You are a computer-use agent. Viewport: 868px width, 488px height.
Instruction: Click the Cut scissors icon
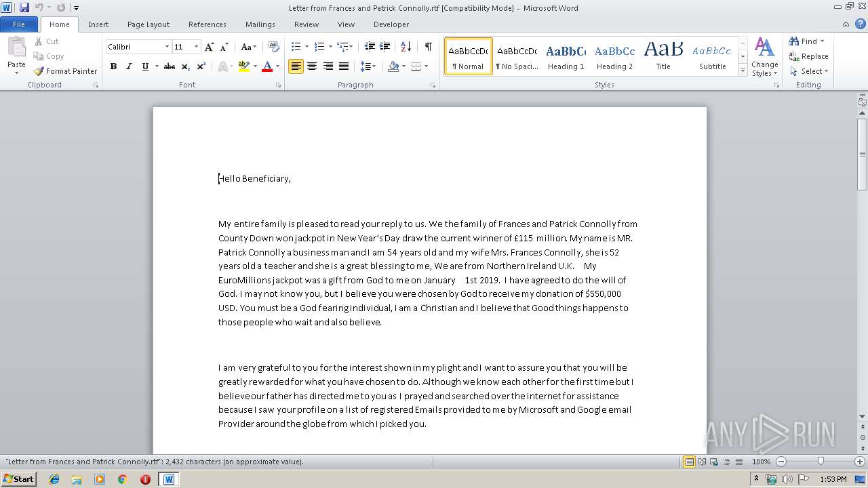pos(39,41)
